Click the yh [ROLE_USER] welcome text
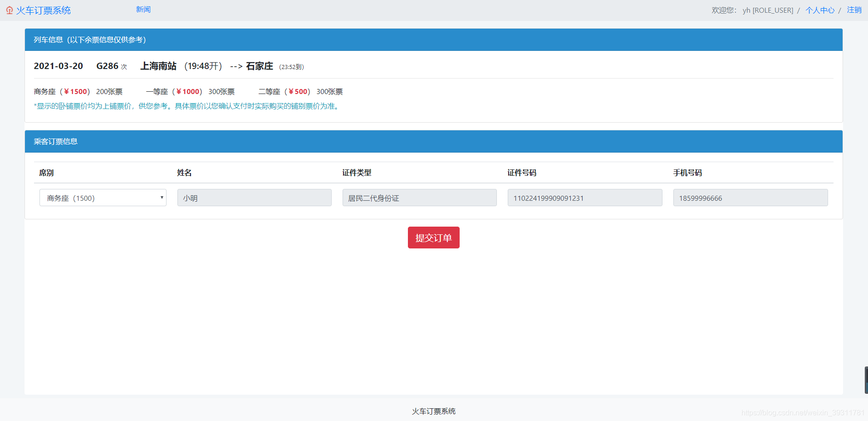868x421 pixels. 768,10
